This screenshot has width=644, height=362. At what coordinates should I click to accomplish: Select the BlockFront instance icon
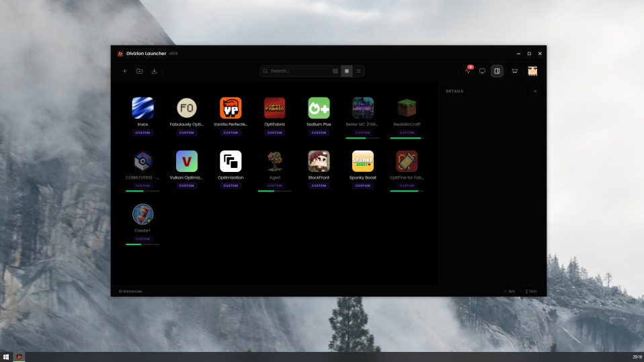tap(319, 161)
